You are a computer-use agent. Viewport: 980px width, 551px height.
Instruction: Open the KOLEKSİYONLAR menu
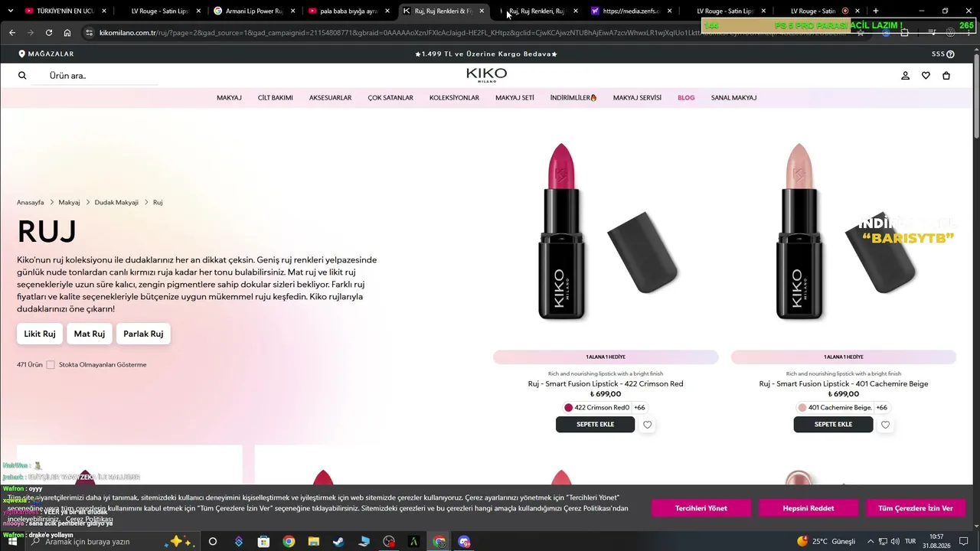pyautogui.click(x=454, y=98)
